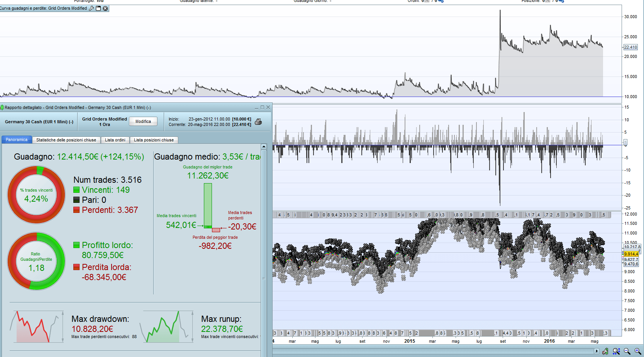
Task: Click the -20,30€ average losing trade value
Action: (x=242, y=226)
